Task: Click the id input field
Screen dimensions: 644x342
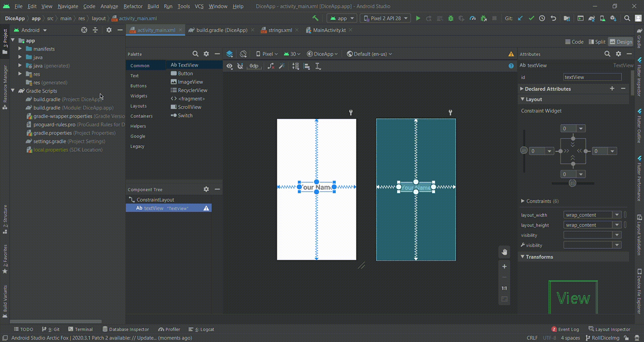Action: (x=592, y=77)
